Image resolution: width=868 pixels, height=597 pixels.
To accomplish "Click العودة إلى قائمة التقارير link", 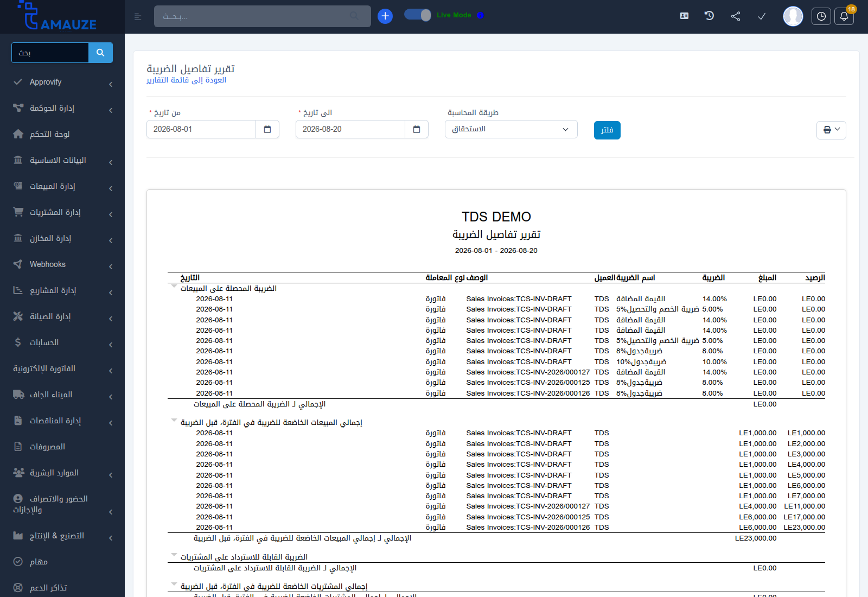I will pyautogui.click(x=186, y=80).
